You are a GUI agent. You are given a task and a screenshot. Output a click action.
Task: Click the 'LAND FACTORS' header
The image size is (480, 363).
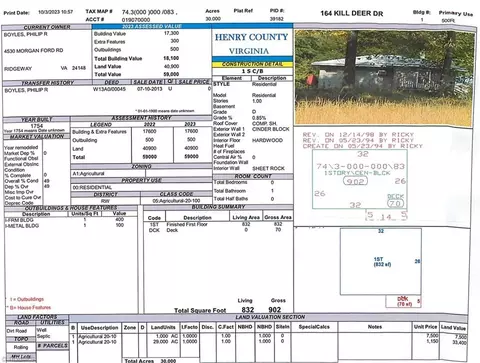tap(37, 317)
